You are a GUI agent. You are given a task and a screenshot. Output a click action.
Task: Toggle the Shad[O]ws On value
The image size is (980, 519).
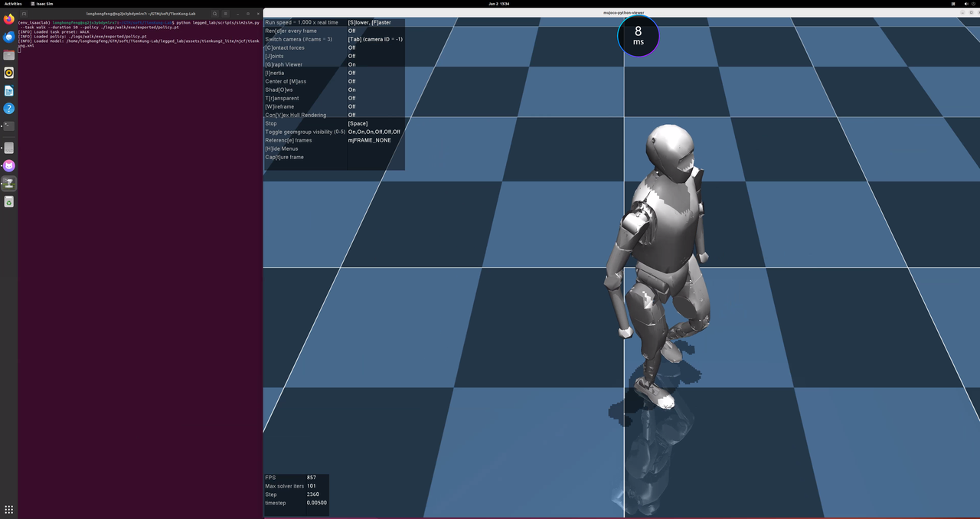(x=352, y=90)
